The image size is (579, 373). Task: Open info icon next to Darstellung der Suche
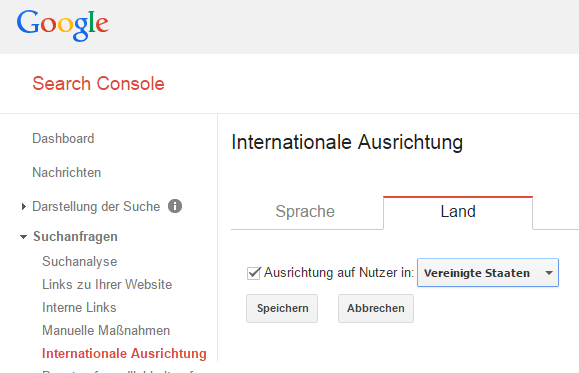coord(175,206)
